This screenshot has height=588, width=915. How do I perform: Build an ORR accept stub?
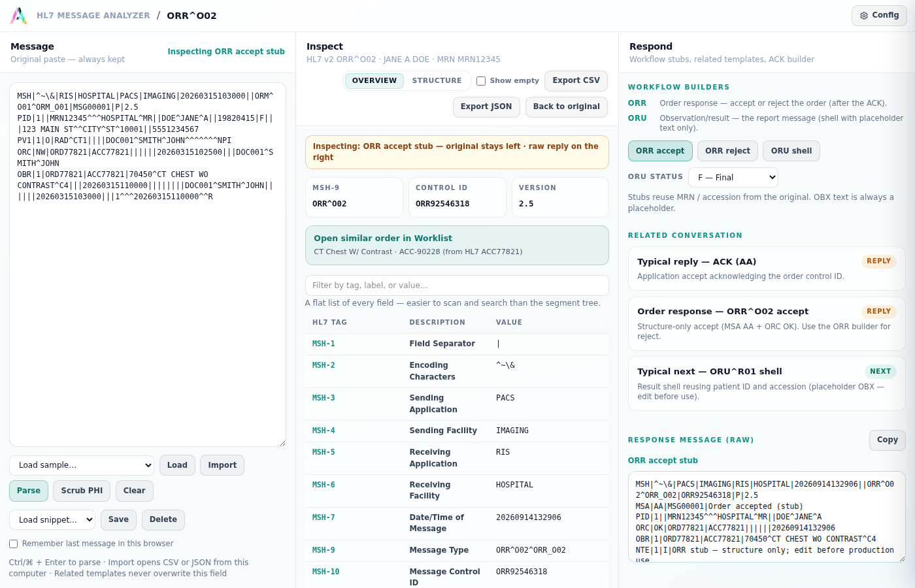point(660,151)
